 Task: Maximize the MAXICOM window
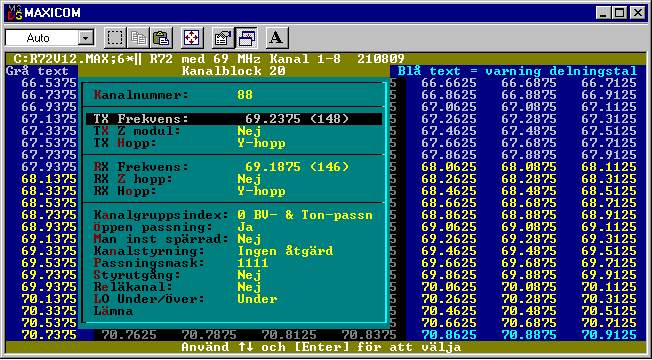click(x=619, y=13)
